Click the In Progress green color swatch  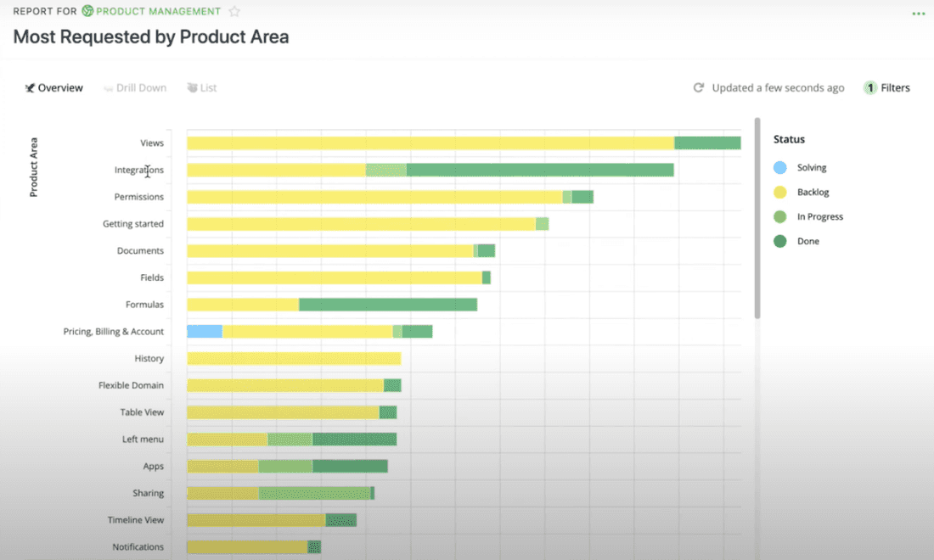pyautogui.click(x=781, y=216)
